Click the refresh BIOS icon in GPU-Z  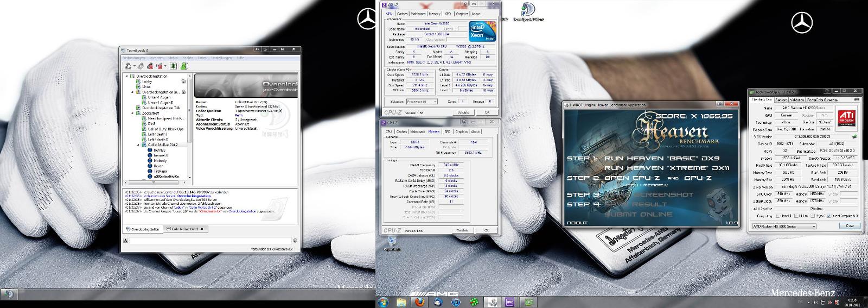click(x=854, y=136)
